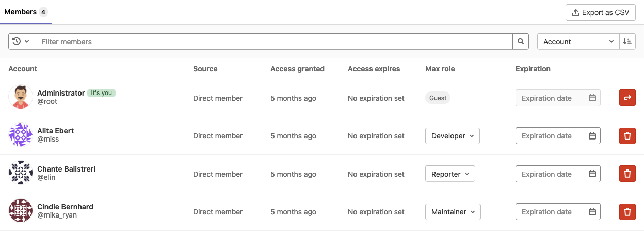Image resolution: width=644 pixels, height=232 pixels.
Task: Click the search magnifier icon button
Action: click(x=520, y=42)
